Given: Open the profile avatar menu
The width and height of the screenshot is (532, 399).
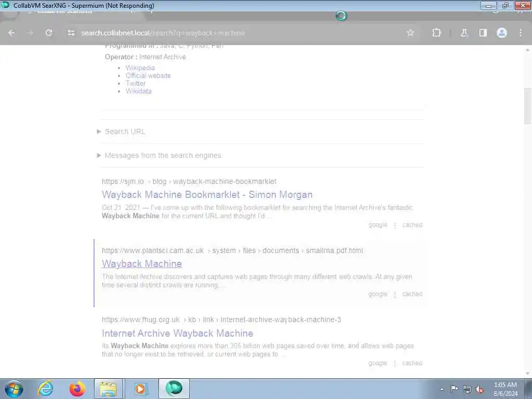Looking at the screenshot, I should [x=502, y=33].
